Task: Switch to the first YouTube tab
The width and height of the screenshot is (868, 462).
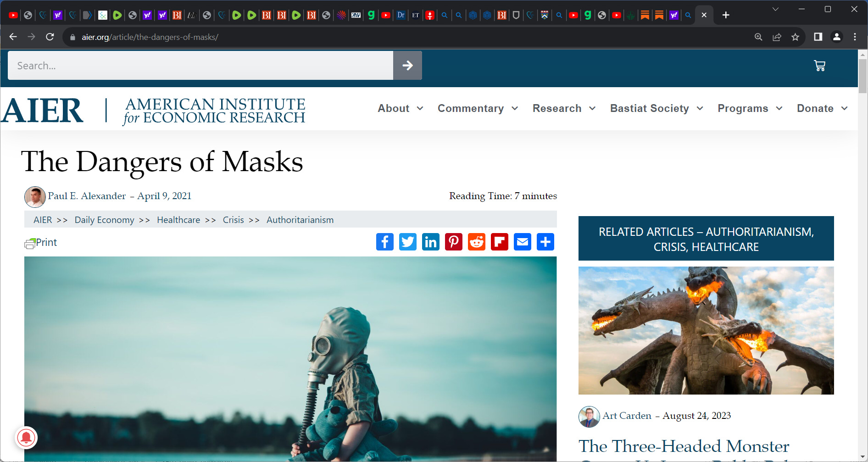Action: (13, 15)
